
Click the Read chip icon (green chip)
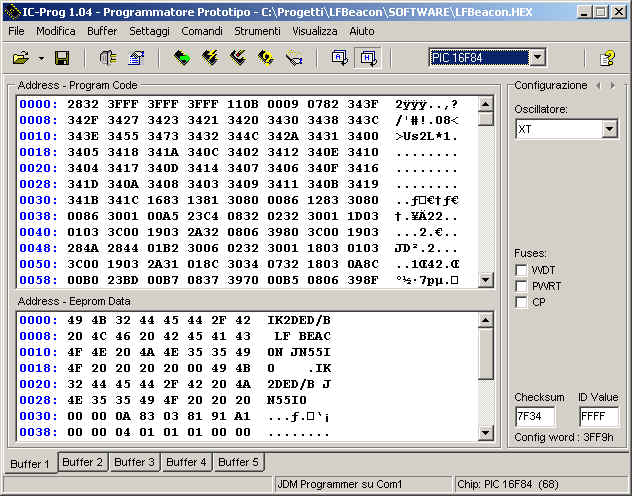[181, 59]
